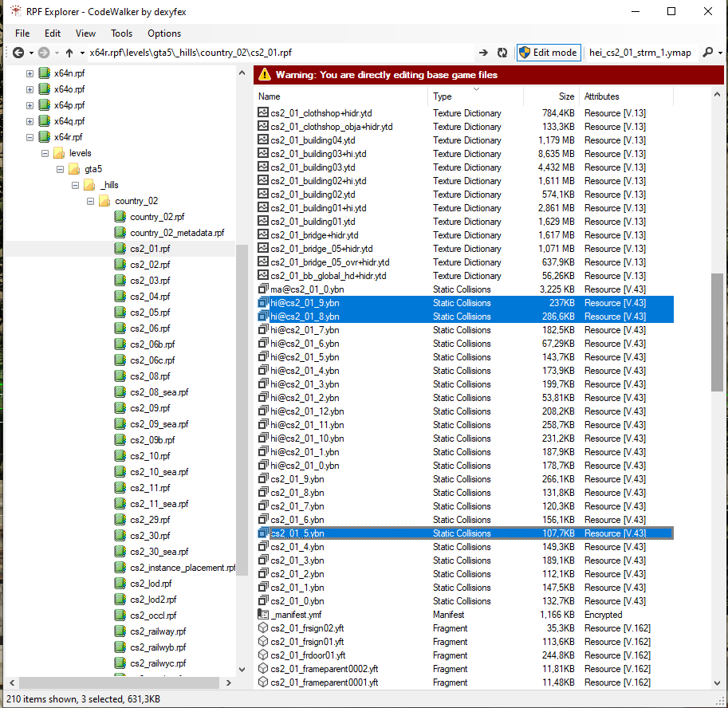Click the up one level arrow
This screenshot has width=728, height=708.
[69, 53]
